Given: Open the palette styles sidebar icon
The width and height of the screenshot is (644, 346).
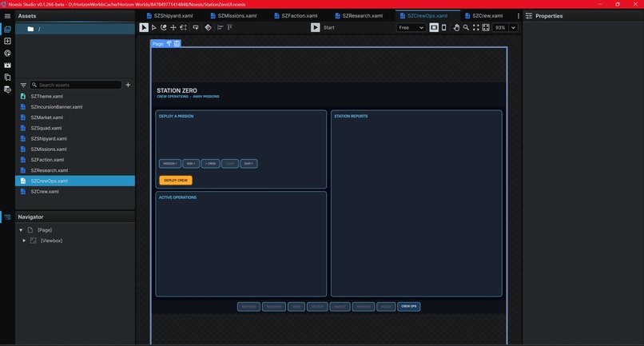Looking at the screenshot, I should click(x=7, y=53).
